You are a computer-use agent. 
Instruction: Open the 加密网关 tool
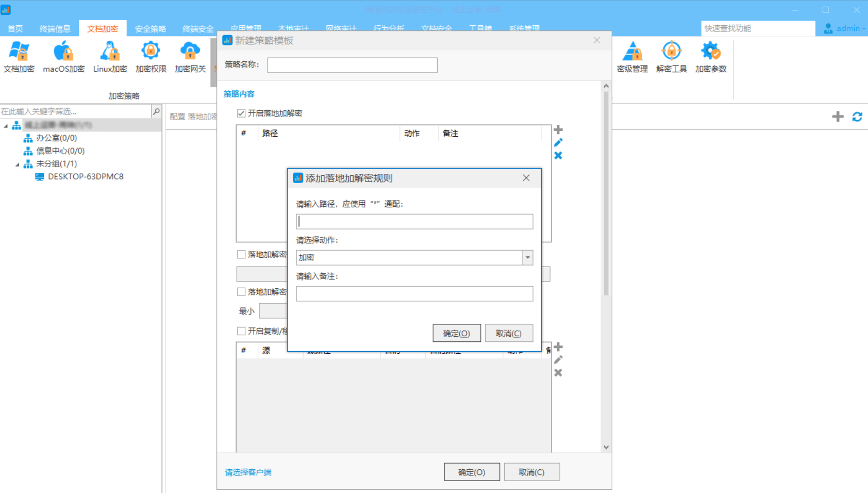coord(190,57)
